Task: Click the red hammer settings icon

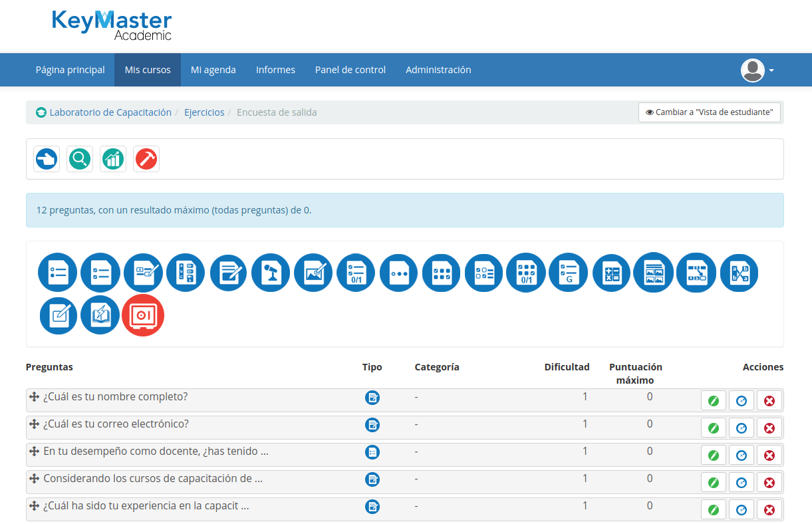Action: tap(146, 159)
